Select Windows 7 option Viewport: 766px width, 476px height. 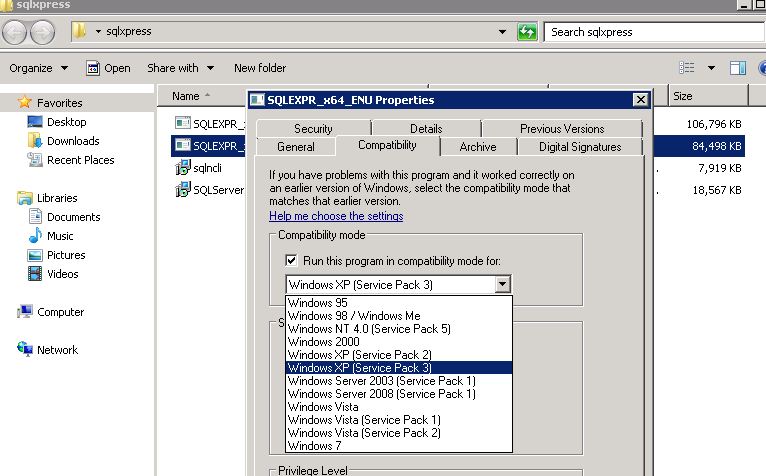(x=399, y=446)
